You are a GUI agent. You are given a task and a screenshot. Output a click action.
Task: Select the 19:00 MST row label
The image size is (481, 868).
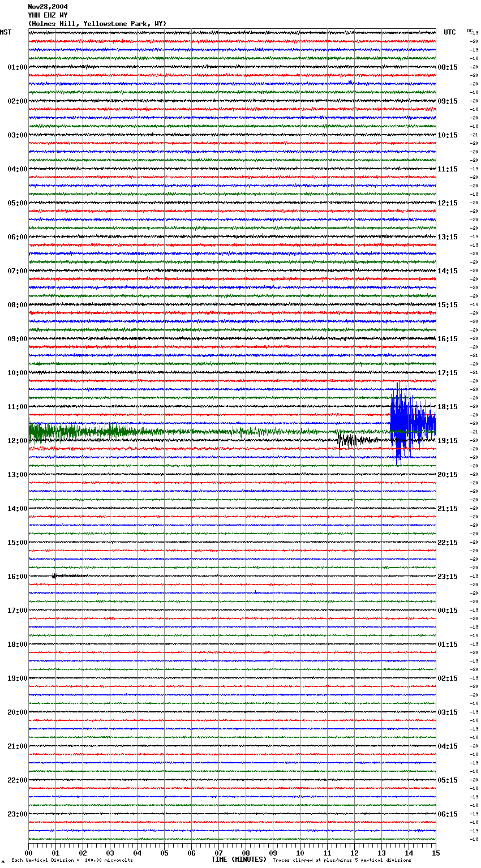click(x=17, y=678)
